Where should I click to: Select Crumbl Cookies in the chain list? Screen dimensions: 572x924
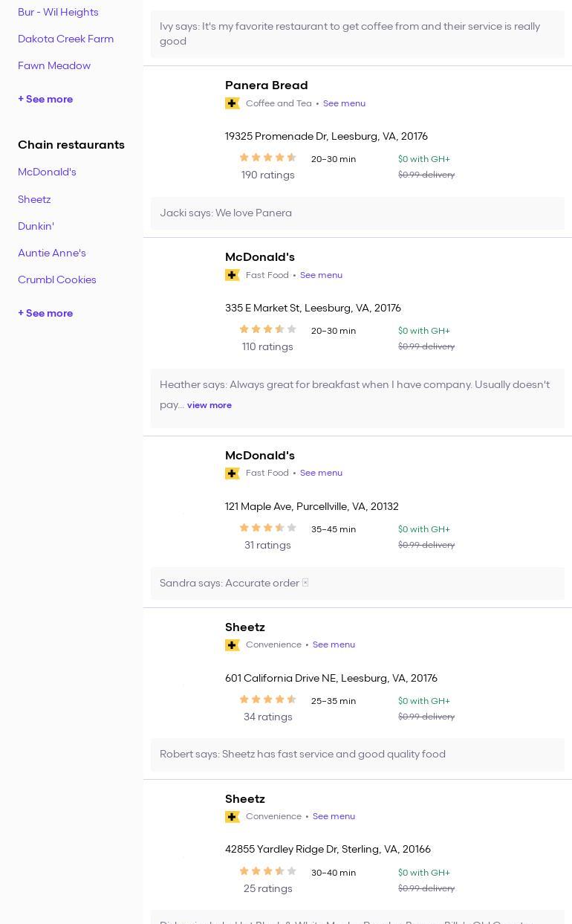[x=57, y=280]
